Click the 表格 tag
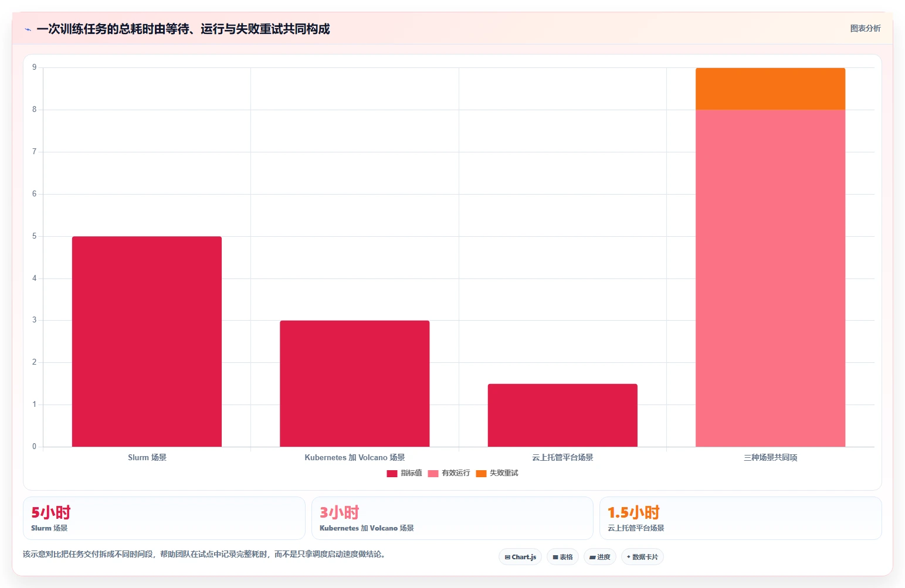The image size is (905, 588). point(562,557)
